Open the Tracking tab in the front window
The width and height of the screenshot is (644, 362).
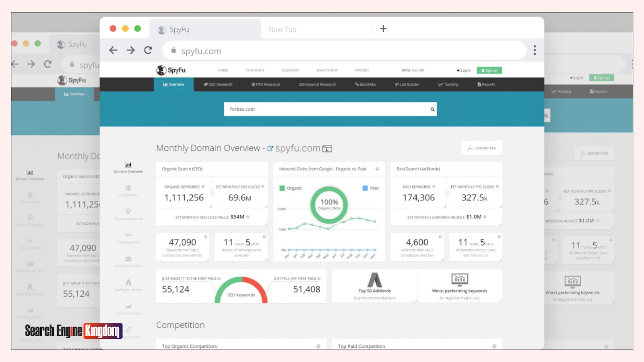click(x=448, y=84)
